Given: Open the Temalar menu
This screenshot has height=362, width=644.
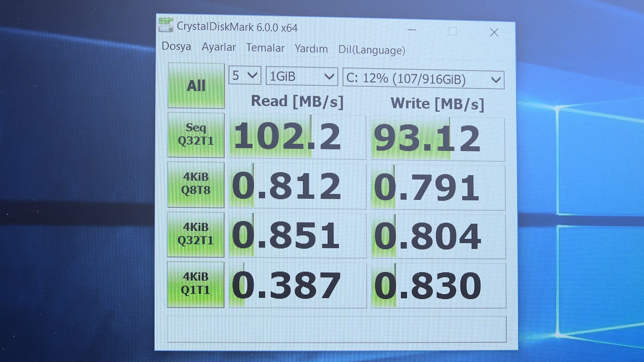Looking at the screenshot, I should 265,48.
